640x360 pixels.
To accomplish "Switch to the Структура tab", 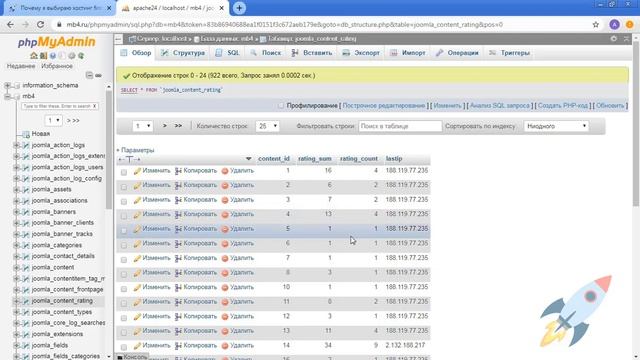I will [183, 53].
